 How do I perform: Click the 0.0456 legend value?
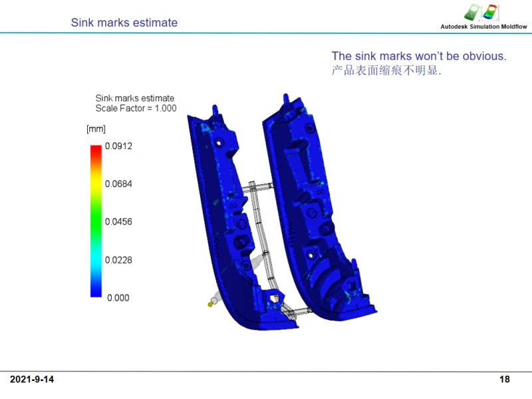(118, 221)
